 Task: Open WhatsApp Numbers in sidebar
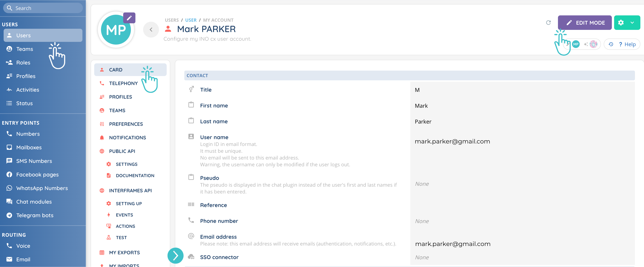(x=42, y=188)
